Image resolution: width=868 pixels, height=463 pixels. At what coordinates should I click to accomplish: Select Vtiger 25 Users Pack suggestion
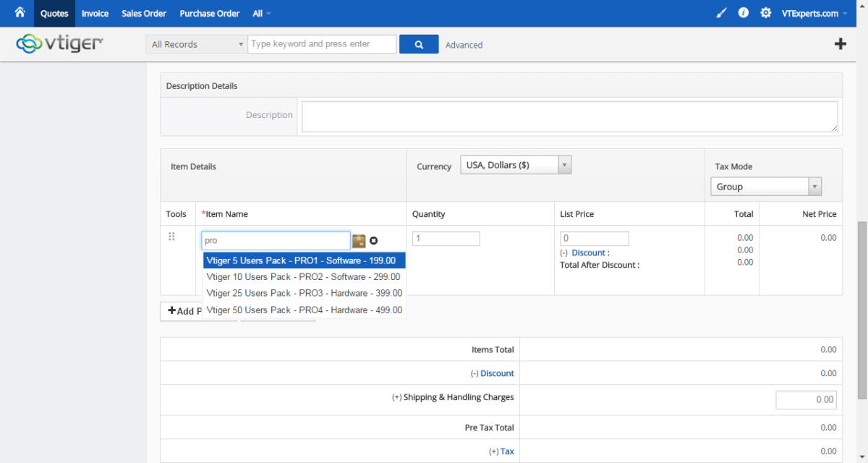(305, 294)
